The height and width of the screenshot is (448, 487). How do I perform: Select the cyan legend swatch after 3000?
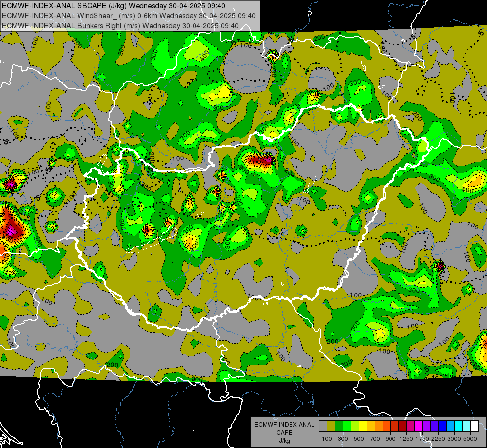tap(459, 426)
